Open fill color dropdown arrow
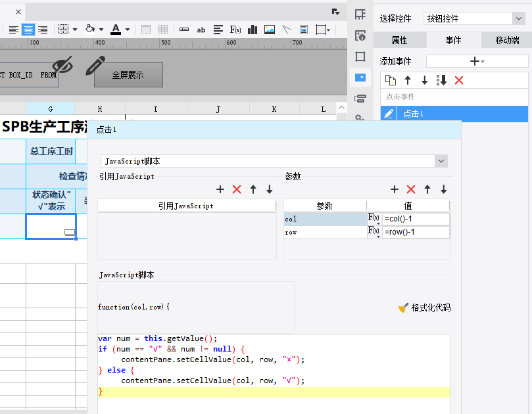This screenshot has width=532, height=414. 101,30
